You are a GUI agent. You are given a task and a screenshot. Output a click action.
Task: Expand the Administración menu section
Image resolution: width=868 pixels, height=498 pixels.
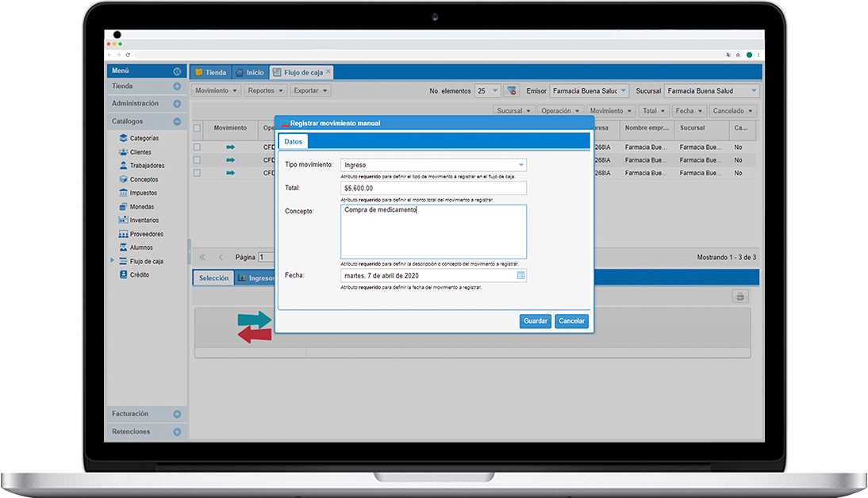pyautogui.click(x=177, y=104)
